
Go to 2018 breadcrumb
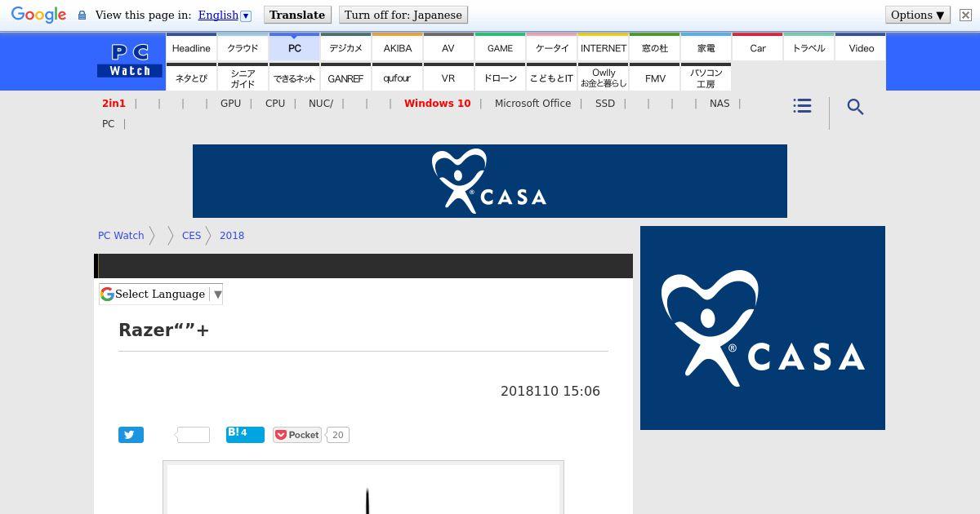pyautogui.click(x=232, y=235)
